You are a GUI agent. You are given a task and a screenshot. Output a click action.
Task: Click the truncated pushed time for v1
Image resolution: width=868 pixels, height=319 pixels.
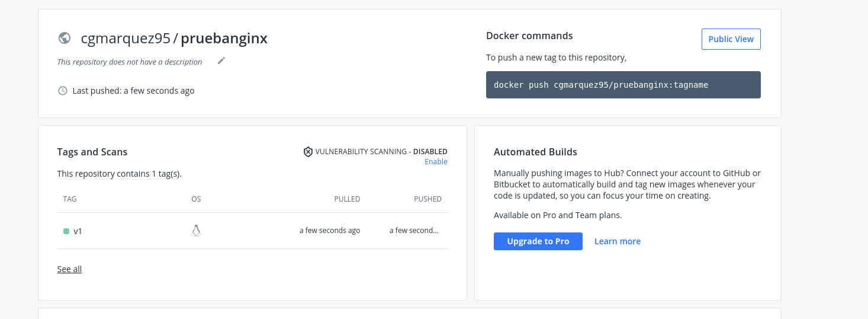[414, 231]
